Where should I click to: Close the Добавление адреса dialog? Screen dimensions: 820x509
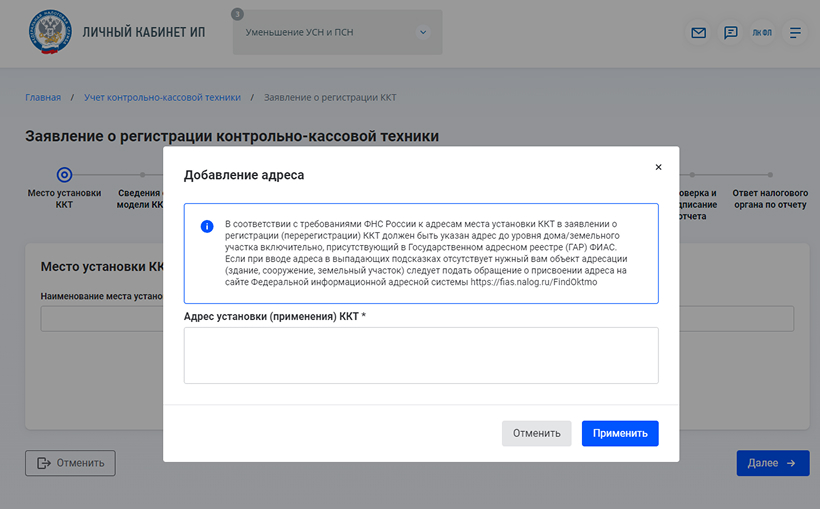(x=658, y=167)
